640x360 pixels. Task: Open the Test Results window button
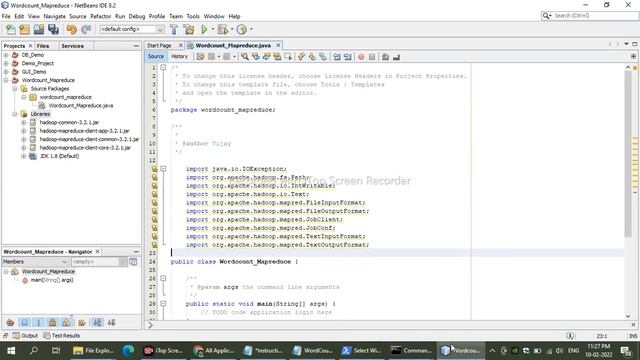click(62, 336)
